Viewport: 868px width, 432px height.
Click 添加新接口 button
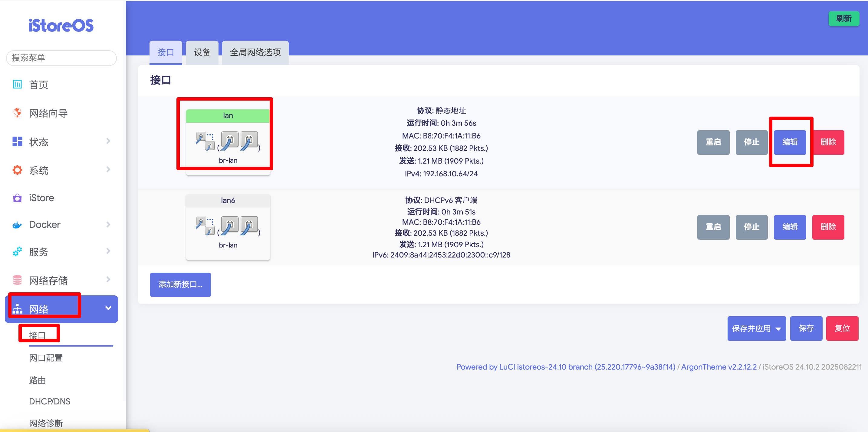pos(180,285)
